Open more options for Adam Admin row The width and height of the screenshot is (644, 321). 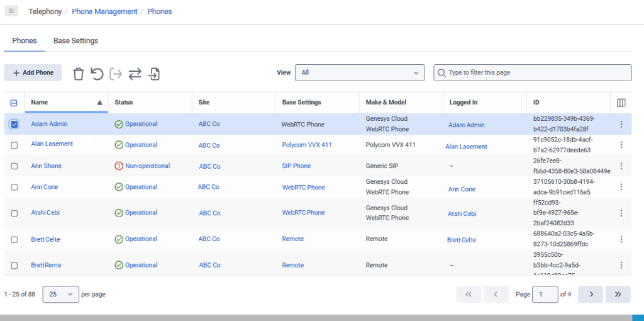[621, 125]
